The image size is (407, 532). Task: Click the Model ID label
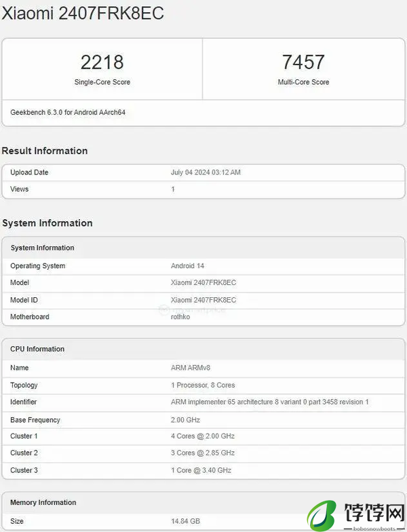point(24,300)
